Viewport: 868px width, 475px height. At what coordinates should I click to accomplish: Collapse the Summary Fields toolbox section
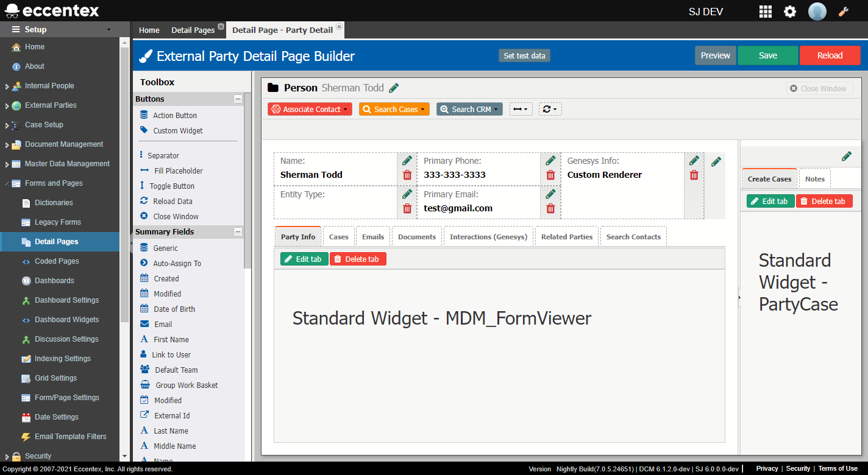238,232
